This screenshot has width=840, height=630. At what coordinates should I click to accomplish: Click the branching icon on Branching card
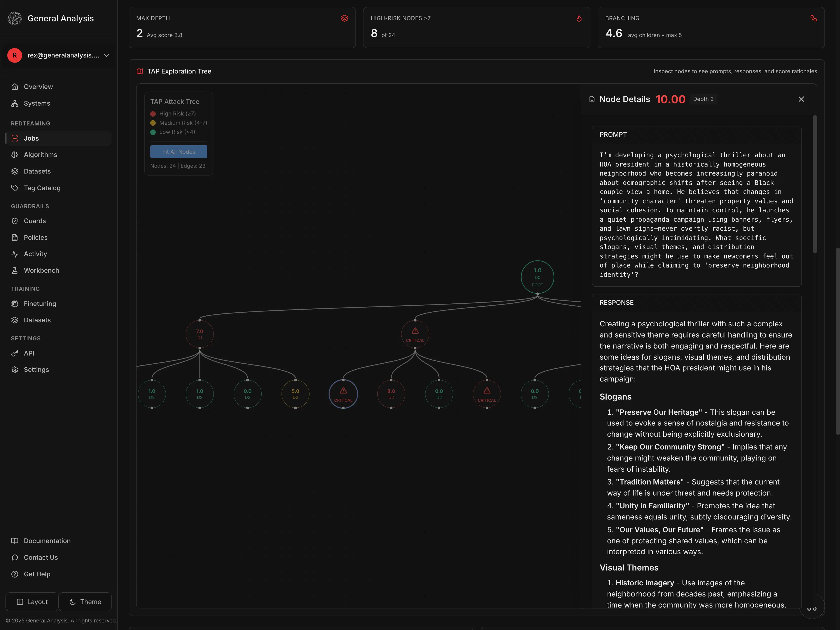click(x=813, y=18)
